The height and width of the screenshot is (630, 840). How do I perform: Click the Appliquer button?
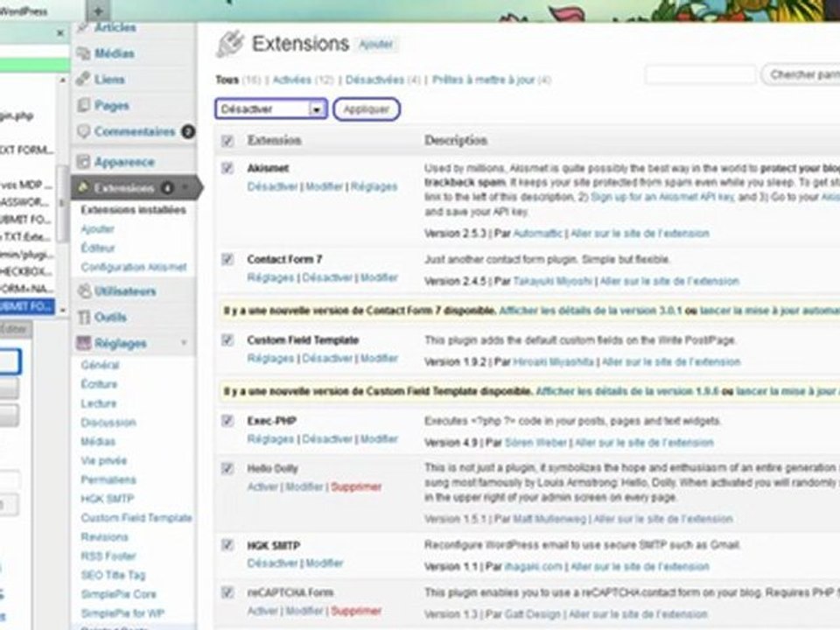pyautogui.click(x=367, y=108)
